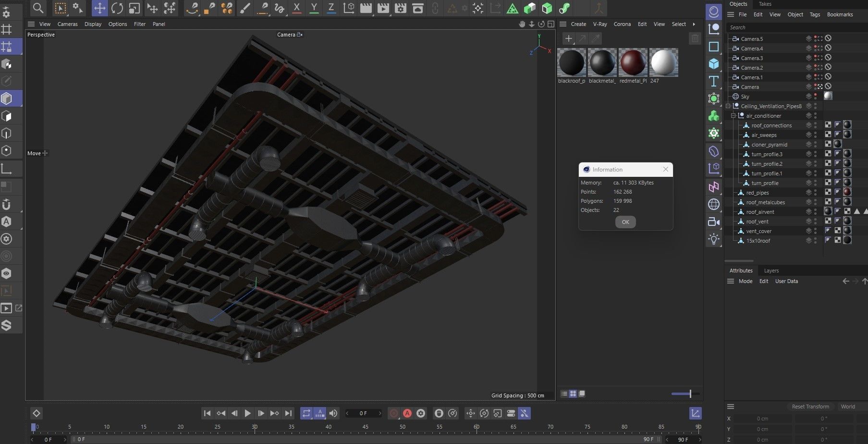Add a Cube primitive from side palette
The width and height of the screenshot is (868, 444).
tap(714, 63)
